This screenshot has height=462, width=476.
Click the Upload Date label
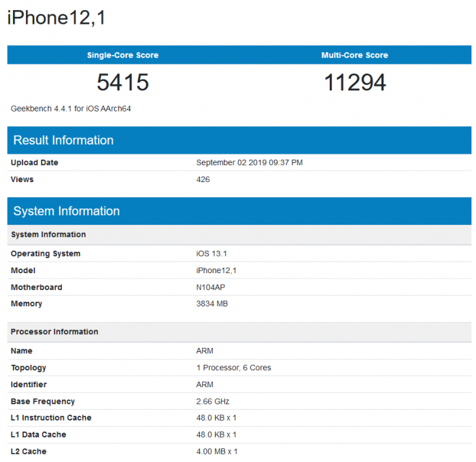[x=34, y=162]
